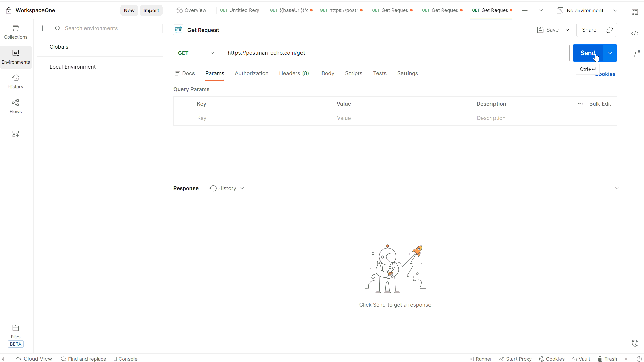The height and width of the screenshot is (362, 644).
Task: Click the Send button
Action: pos(588,53)
